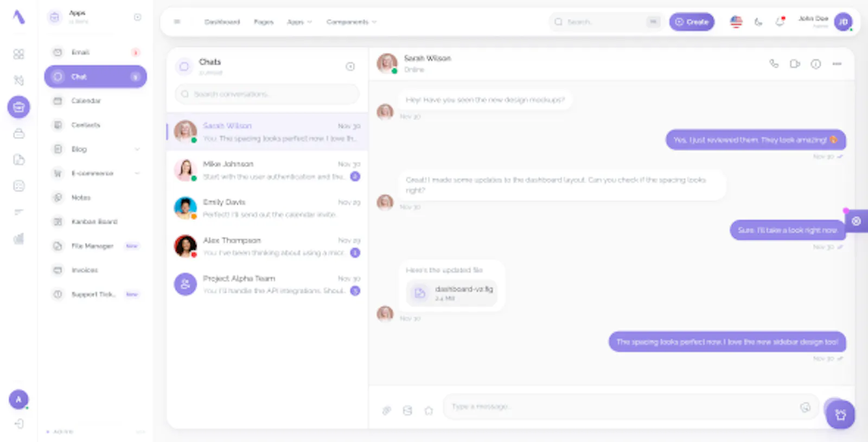
Task: Start a voice call with Sarah Wilson
Action: [774, 64]
